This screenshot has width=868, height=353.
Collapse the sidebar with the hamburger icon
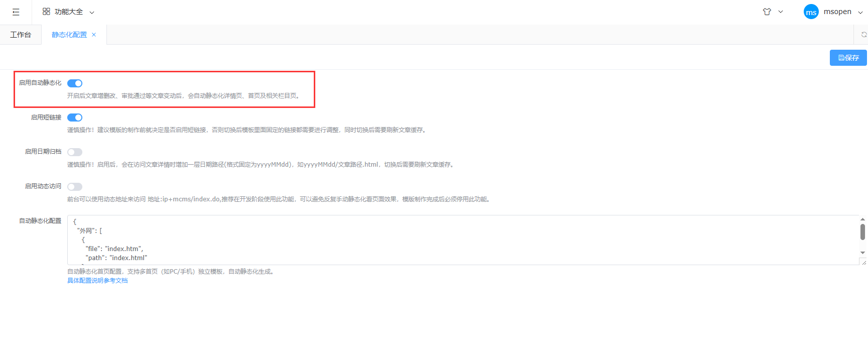coord(16,12)
